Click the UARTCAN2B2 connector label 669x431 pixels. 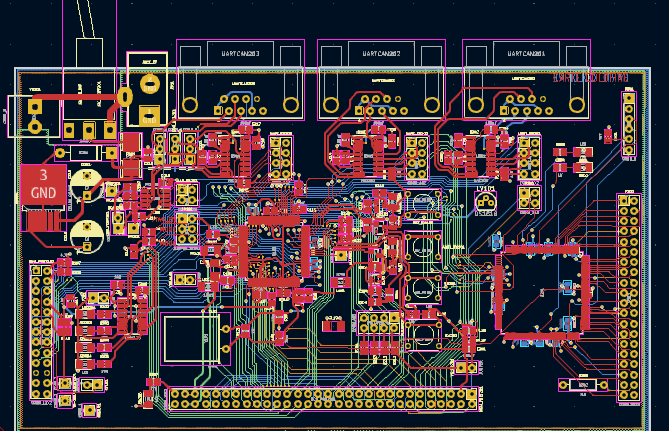[381, 54]
